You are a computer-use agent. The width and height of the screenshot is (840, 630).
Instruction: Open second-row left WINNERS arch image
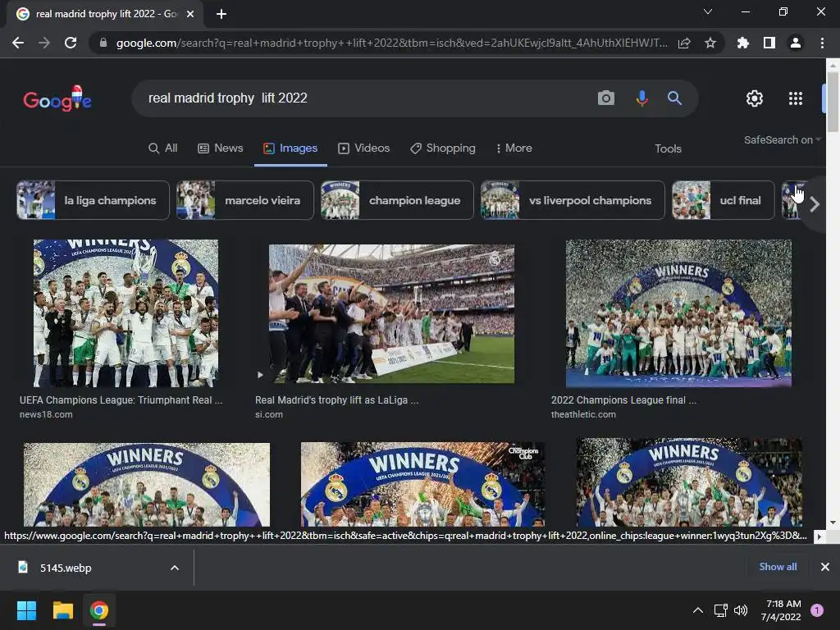pyautogui.click(x=147, y=484)
